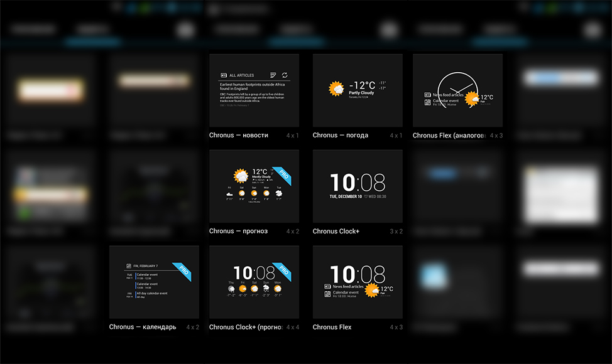Screen dimensions: 612x364
Task: Click the 'Chronus Flex (аналогов' label
Action: (x=449, y=136)
